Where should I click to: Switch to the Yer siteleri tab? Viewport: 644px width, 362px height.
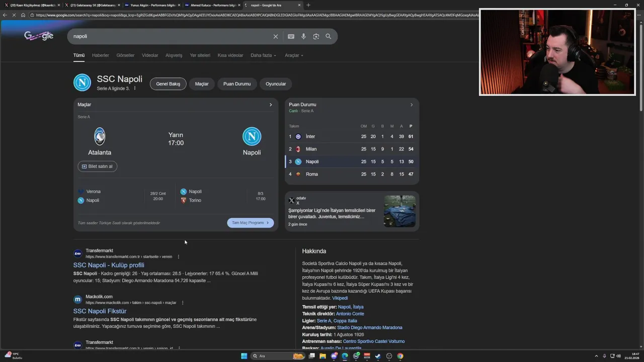pos(200,55)
